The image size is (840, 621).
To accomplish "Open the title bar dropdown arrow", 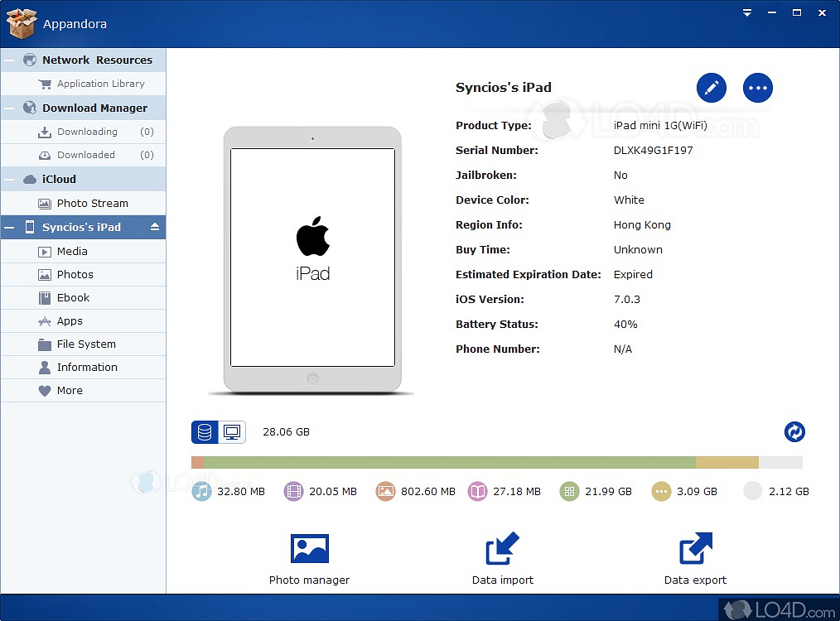I will (x=746, y=12).
